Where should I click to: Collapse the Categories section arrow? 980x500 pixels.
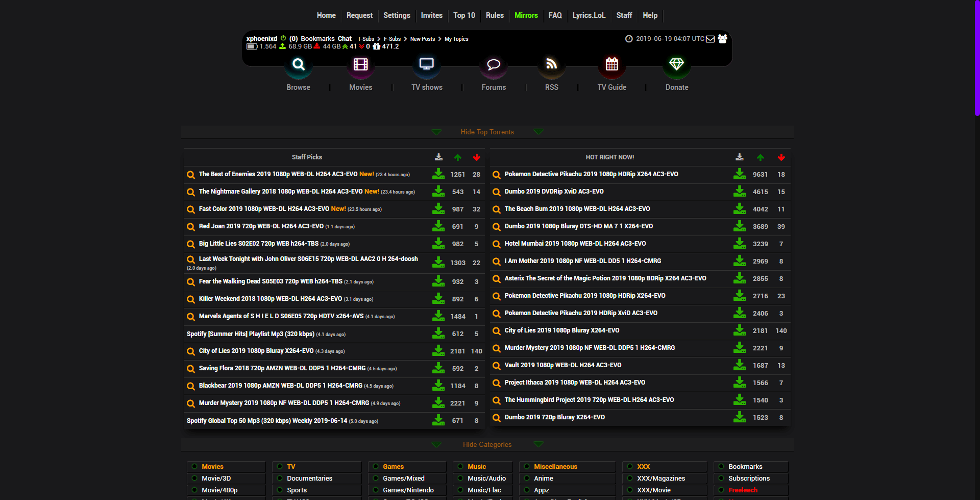pos(437,444)
